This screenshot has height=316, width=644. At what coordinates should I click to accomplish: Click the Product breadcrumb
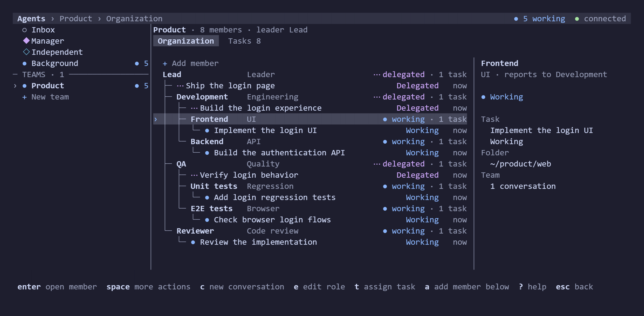pos(76,19)
